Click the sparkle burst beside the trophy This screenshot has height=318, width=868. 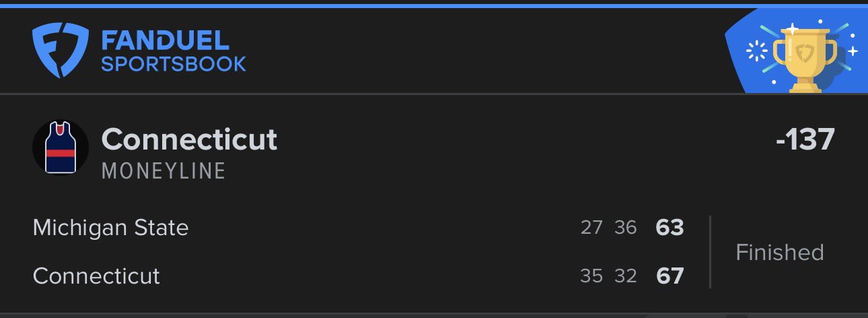coord(758,51)
